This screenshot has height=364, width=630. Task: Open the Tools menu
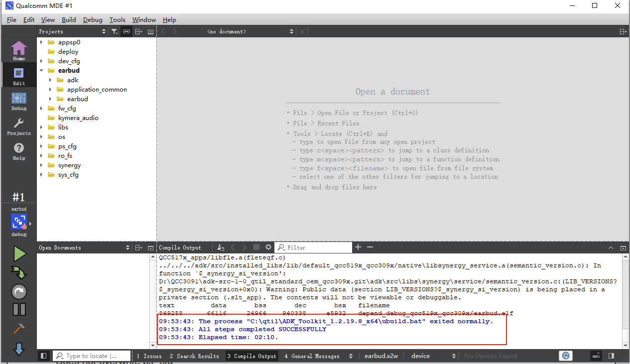pyautogui.click(x=118, y=19)
